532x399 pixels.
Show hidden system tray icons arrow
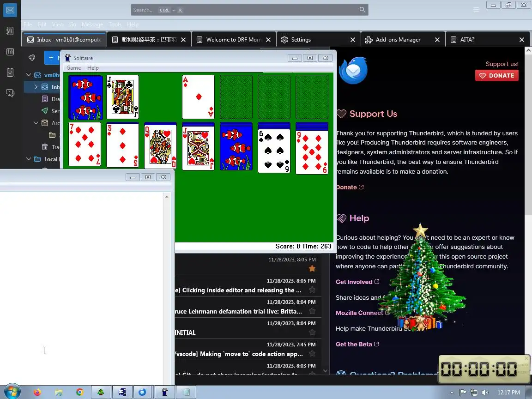[452, 392]
